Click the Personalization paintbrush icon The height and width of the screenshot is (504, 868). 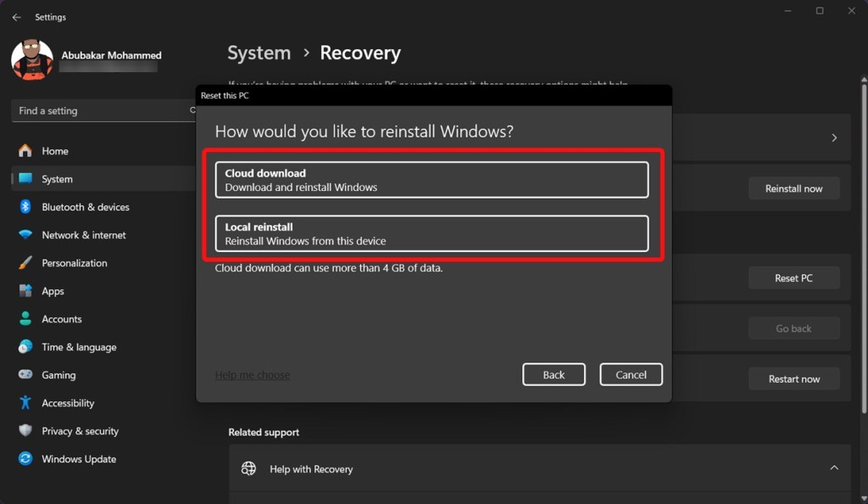(25, 262)
